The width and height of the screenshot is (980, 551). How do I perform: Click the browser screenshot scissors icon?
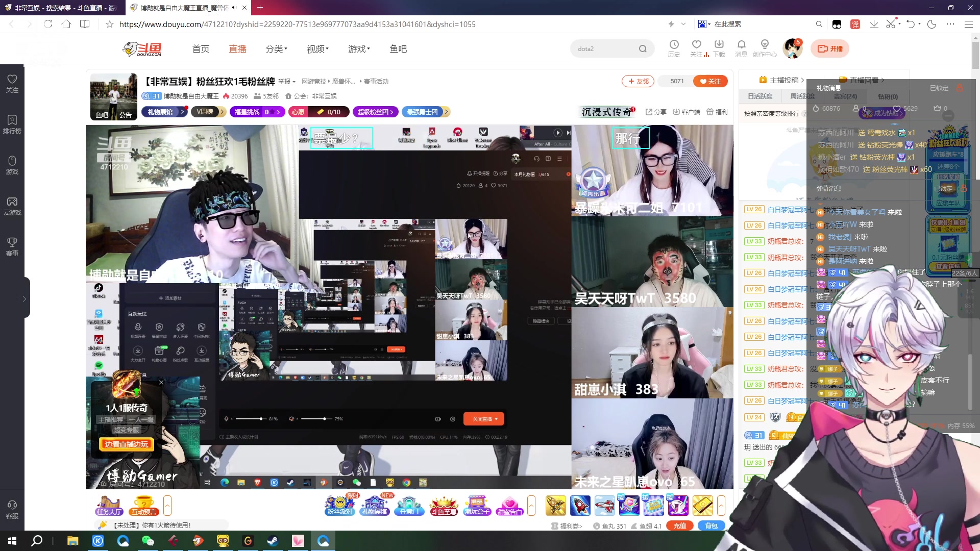pyautogui.click(x=891, y=24)
